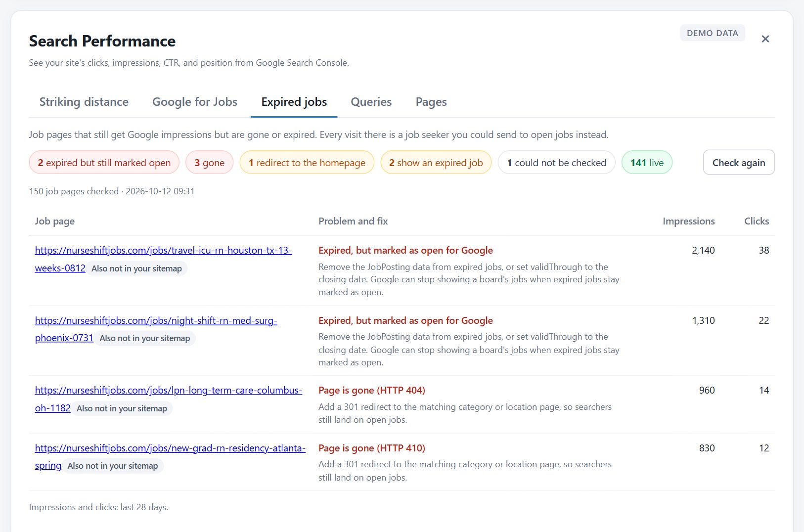Open the Google for Jobs tab
Image resolution: width=804 pixels, height=532 pixels.
pyautogui.click(x=195, y=102)
